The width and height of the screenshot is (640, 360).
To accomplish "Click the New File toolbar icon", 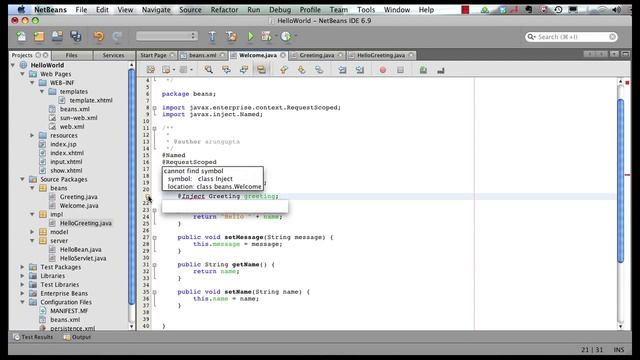I will 21,37.
